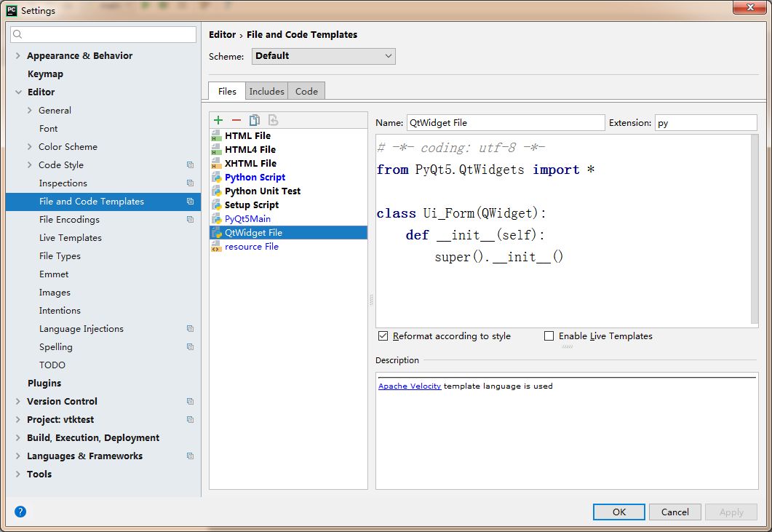The height and width of the screenshot is (532, 772).
Task: Open the Apache Velocity link
Action: [410, 386]
